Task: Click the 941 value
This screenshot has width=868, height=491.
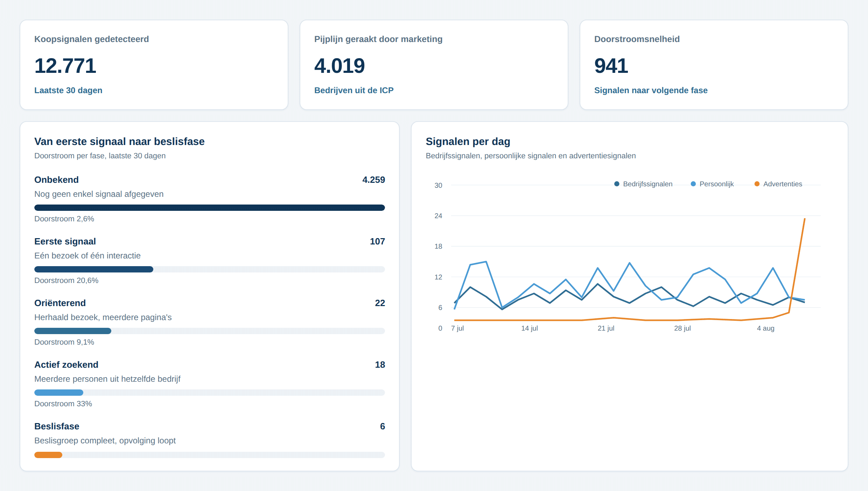Action: coord(611,66)
